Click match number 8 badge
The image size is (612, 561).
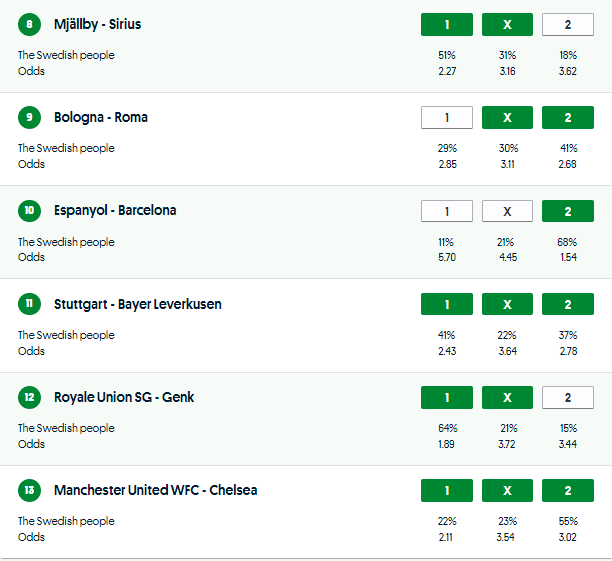click(x=30, y=24)
